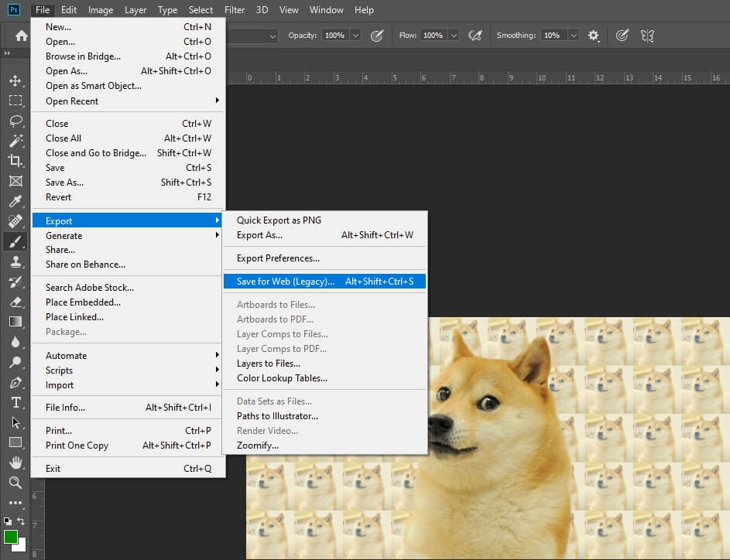Click the Home icon in options bar
The width and height of the screenshot is (730, 560).
click(x=21, y=36)
